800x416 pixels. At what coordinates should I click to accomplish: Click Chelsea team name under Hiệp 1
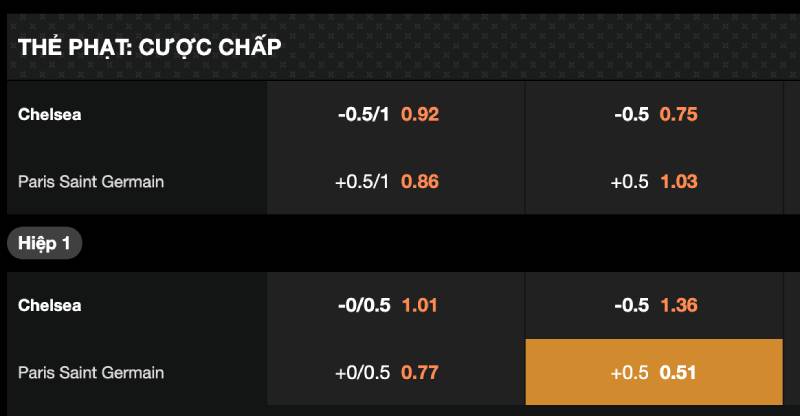pyautogui.click(x=49, y=305)
